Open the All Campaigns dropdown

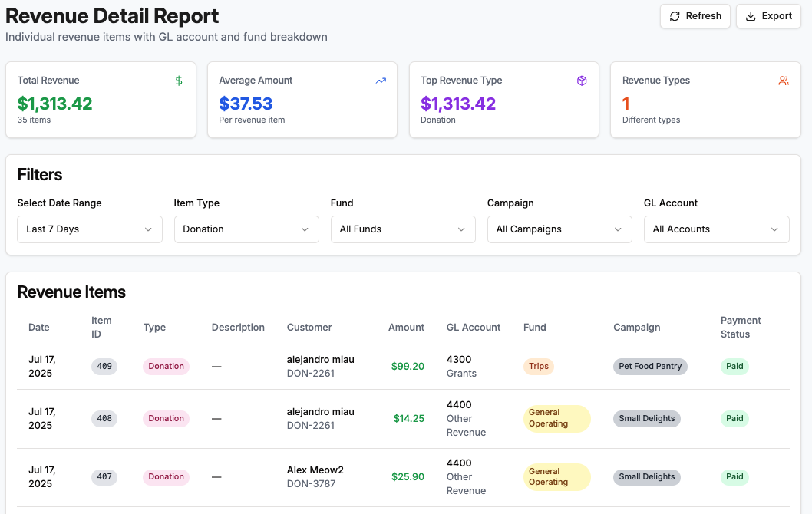click(x=559, y=229)
